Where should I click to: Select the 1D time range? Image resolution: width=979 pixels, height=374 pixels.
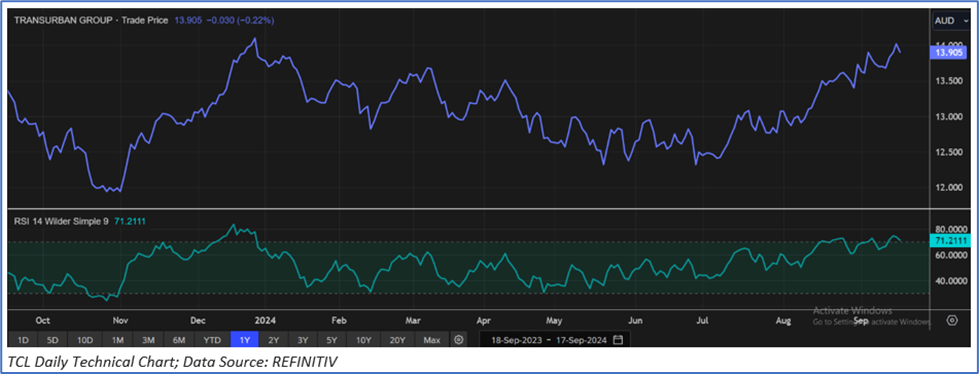(x=22, y=340)
